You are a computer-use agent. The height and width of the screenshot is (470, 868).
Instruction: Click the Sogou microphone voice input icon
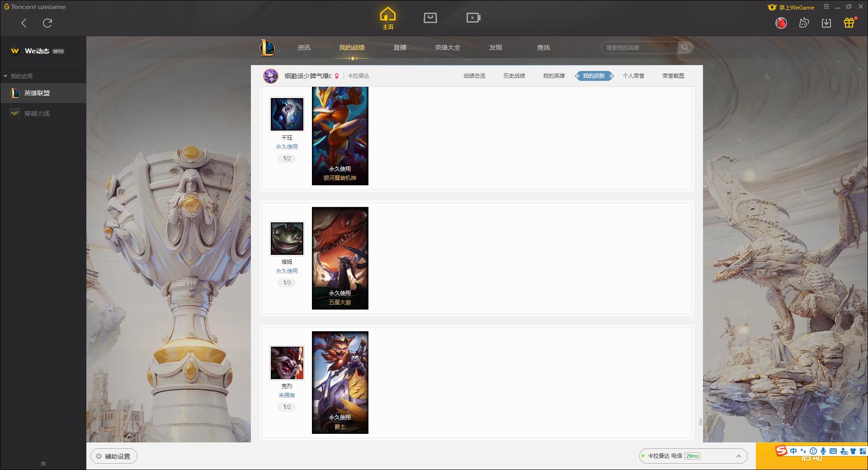click(823, 451)
